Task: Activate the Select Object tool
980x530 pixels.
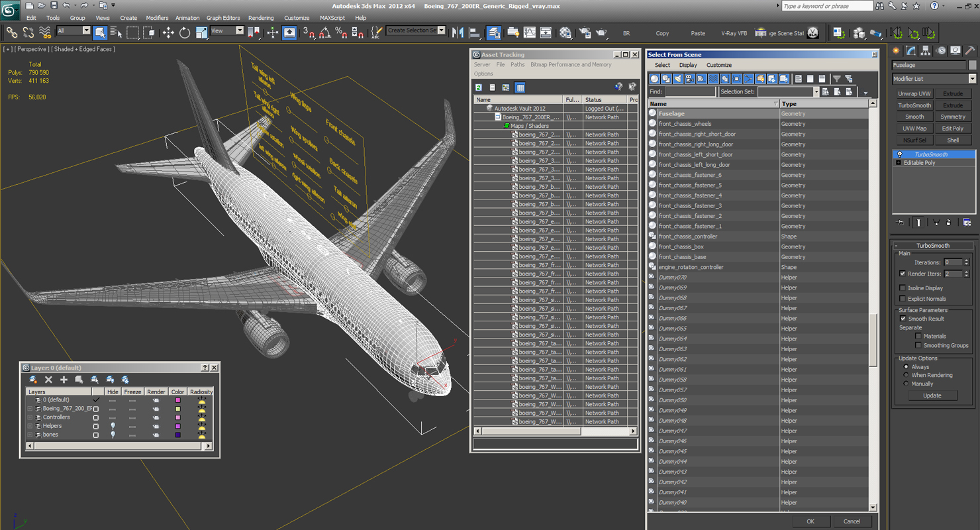Action: tap(100, 32)
